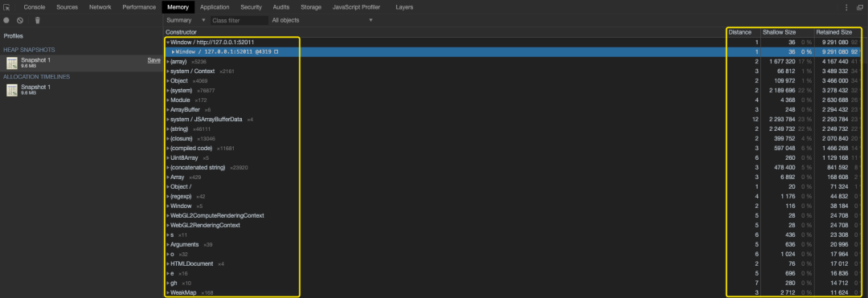The height and width of the screenshot is (298, 868).
Task: Switch to the Sources tab
Action: [67, 7]
